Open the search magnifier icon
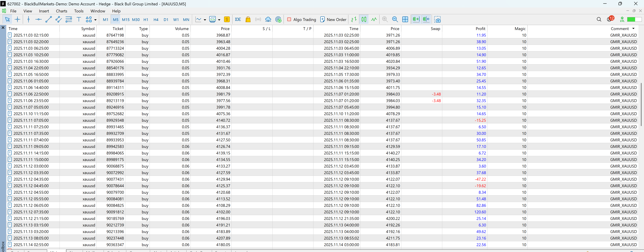This screenshot has width=644, height=252. point(599,19)
